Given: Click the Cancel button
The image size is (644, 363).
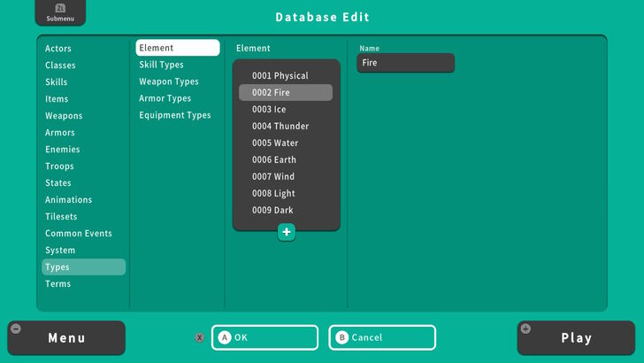Looking at the screenshot, I should tap(382, 337).
